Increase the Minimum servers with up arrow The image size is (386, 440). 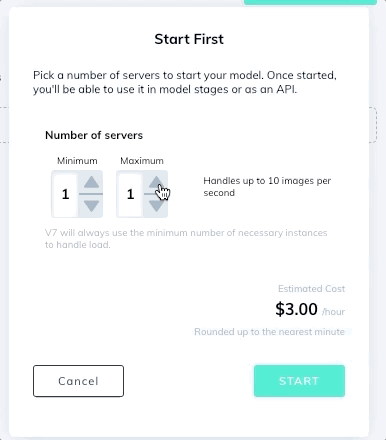(x=91, y=182)
